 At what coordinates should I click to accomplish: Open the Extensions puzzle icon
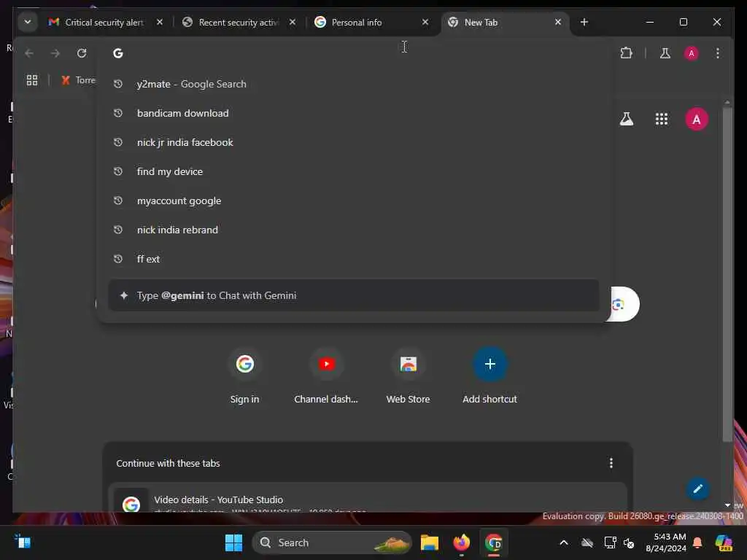click(626, 52)
